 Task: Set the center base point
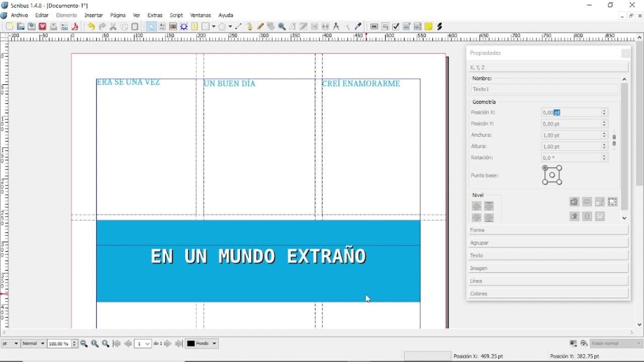point(552,175)
